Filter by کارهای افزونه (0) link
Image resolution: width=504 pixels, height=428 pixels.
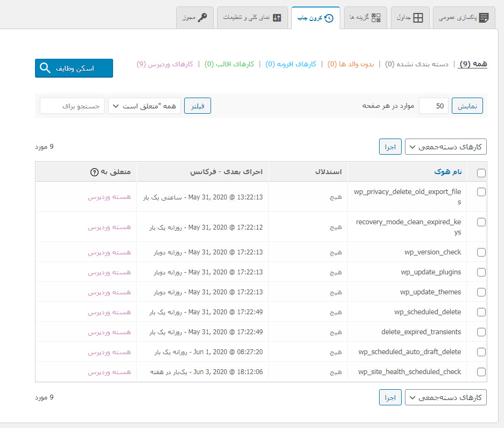(291, 64)
